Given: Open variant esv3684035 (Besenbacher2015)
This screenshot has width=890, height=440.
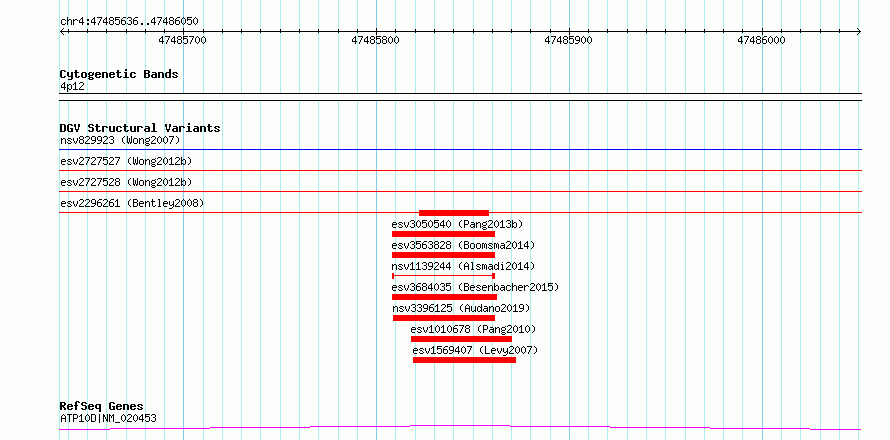Looking at the screenshot, I should click(475, 287).
